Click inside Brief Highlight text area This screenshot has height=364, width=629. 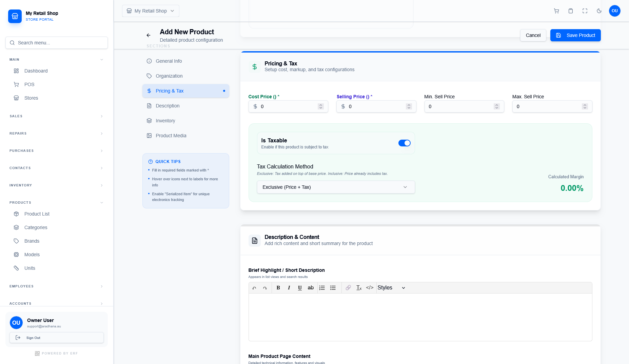pos(420,317)
